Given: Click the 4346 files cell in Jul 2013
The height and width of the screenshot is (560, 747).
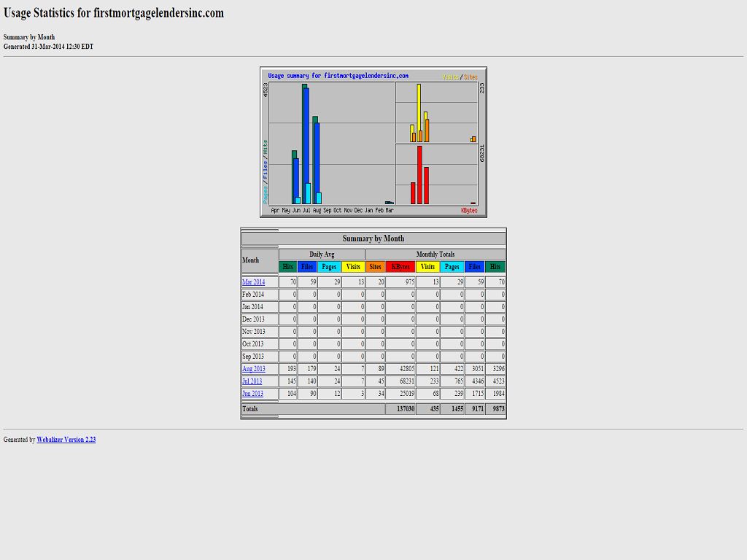Looking at the screenshot, I should [x=474, y=381].
